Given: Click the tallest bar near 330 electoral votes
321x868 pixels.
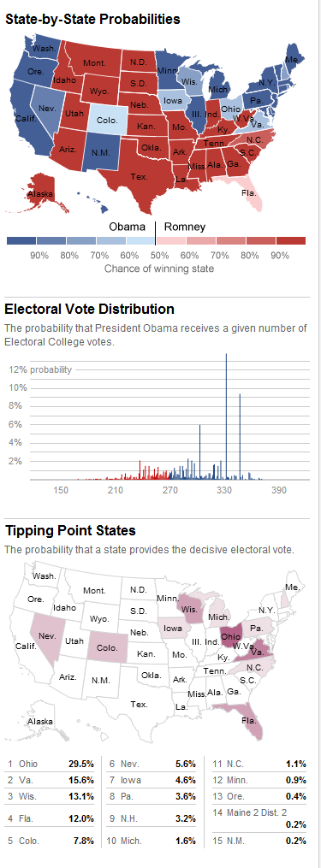Looking at the screenshot, I should [226, 416].
